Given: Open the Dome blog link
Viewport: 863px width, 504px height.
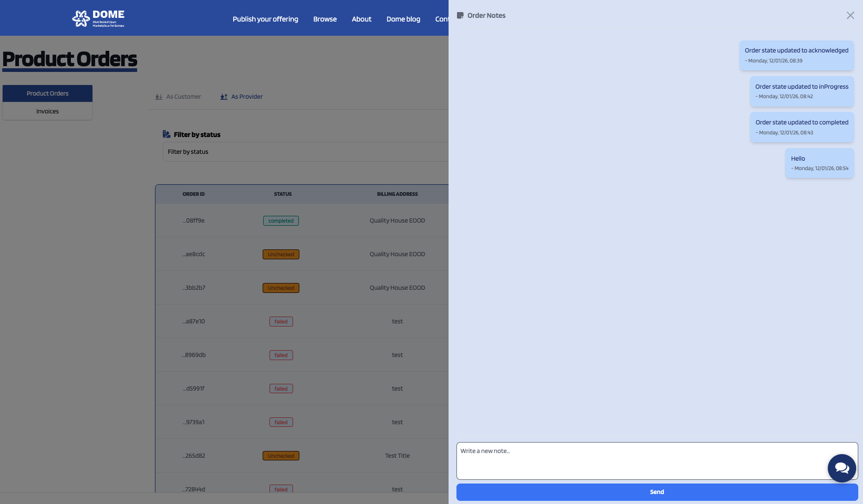Looking at the screenshot, I should pyautogui.click(x=403, y=19).
